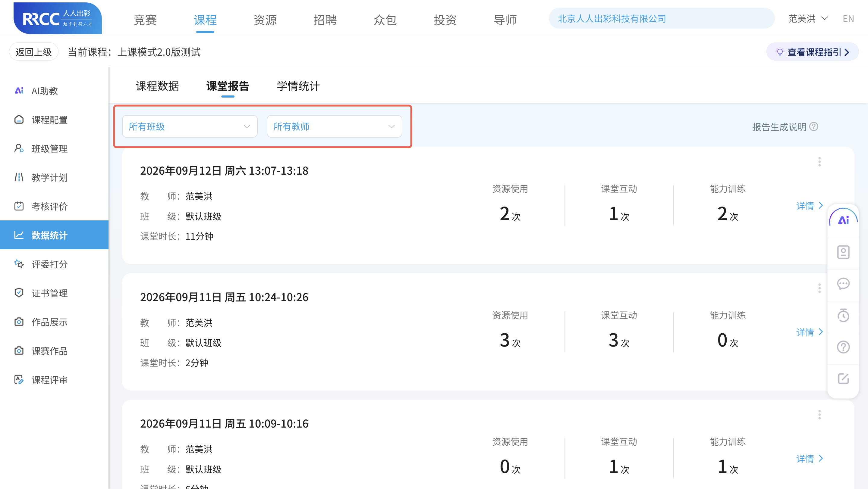
Task: Click heading 2026年09月12日 周六 13:07-13:18
Action: pos(224,171)
